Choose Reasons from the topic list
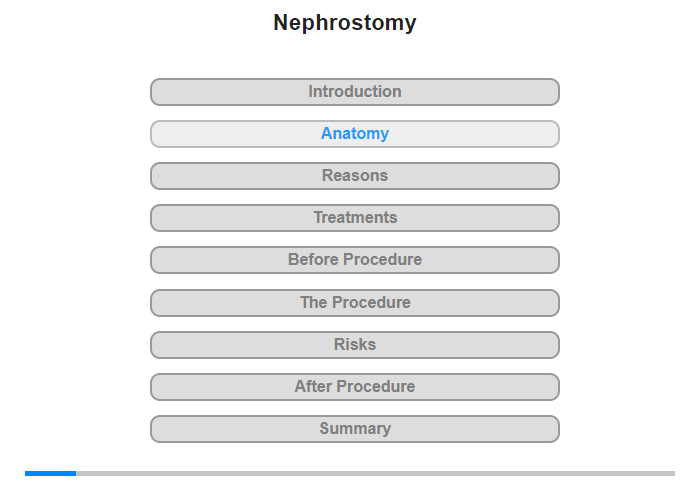Image resolution: width=700 pixels, height=480 pixels. 355,176
